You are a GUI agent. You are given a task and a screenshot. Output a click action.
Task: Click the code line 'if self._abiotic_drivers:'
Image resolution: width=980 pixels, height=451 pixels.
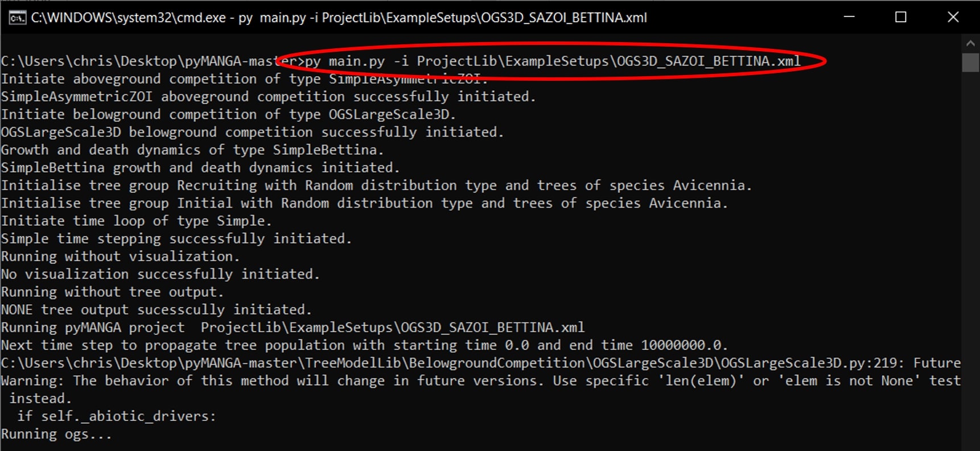117,416
